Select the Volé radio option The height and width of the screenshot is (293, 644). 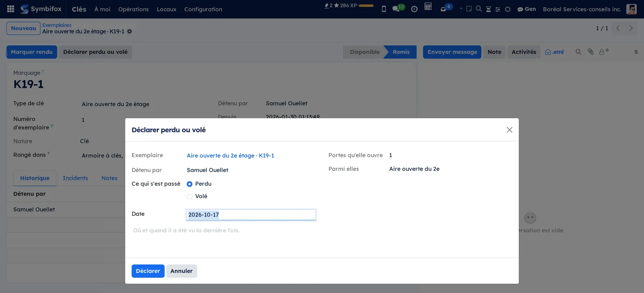(x=190, y=197)
